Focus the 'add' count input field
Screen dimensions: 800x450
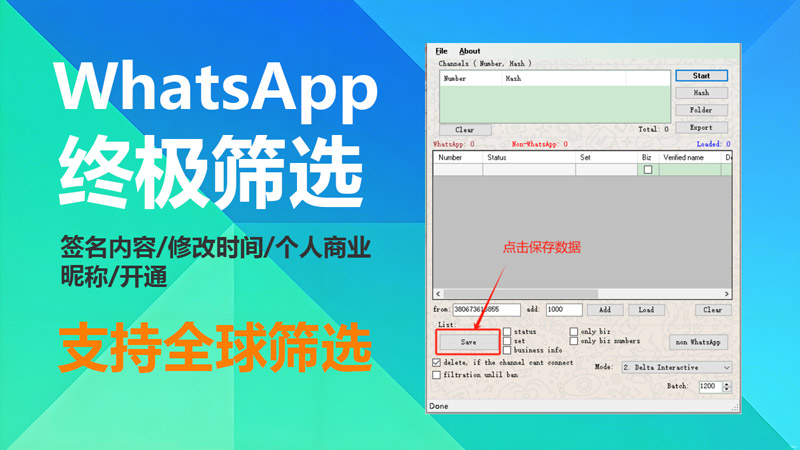[x=564, y=310]
